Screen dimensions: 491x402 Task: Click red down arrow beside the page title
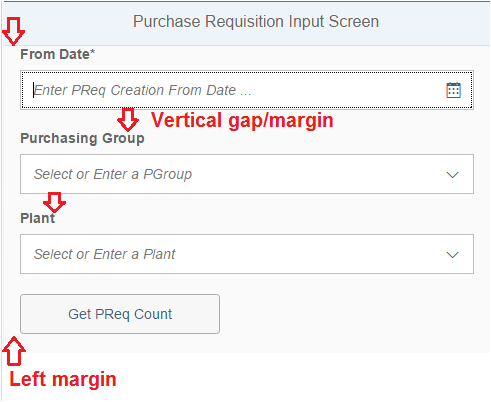click(13, 31)
